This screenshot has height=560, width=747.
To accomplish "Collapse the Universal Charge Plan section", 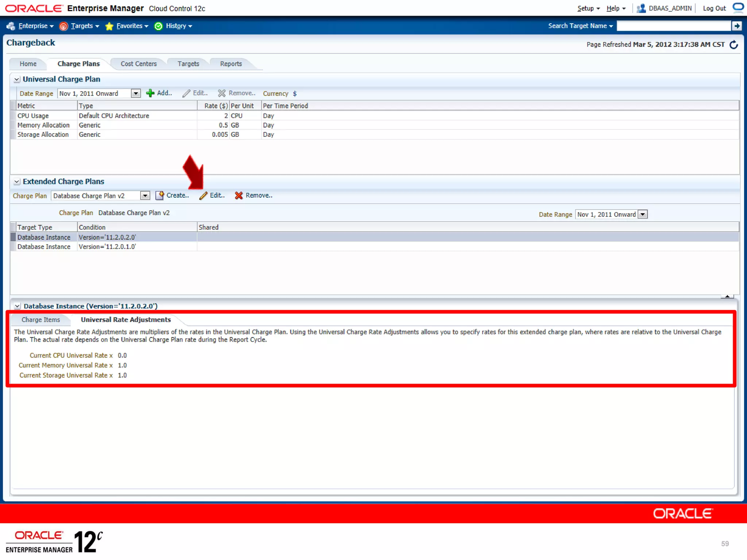I will tap(17, 79).
